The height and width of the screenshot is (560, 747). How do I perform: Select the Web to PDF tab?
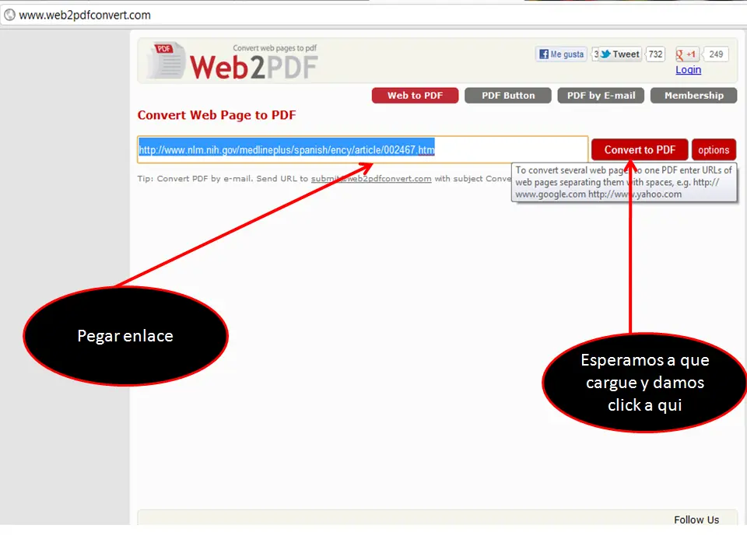pos(415,95)
